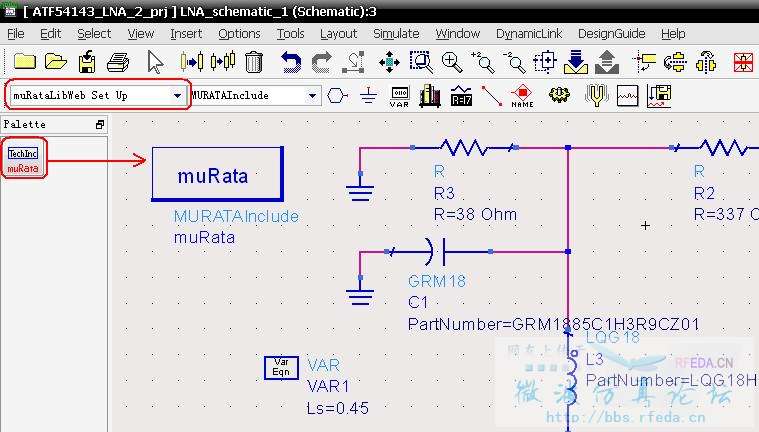
Task: Open a design with open-folder icon
Action: click(56, 62)
